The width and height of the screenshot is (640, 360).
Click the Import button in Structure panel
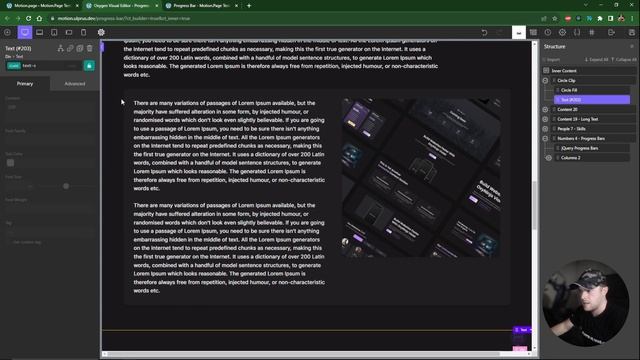551,60
